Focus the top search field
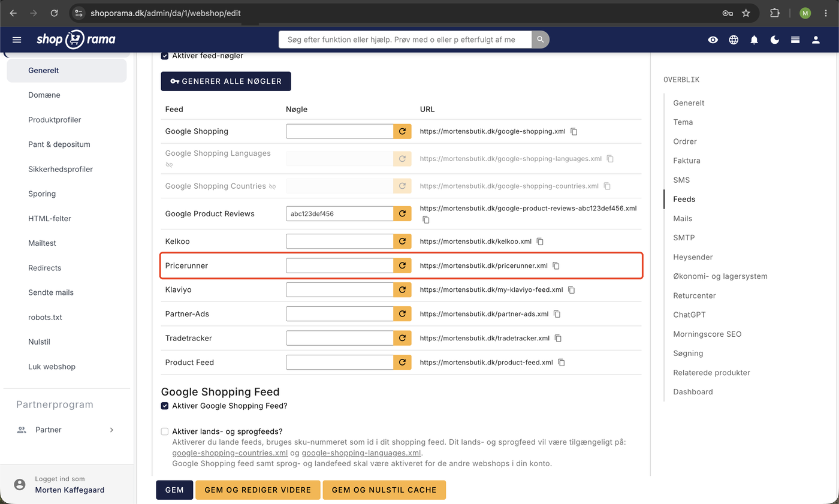This screenshot has height=504, width=839. coord(405,40)
